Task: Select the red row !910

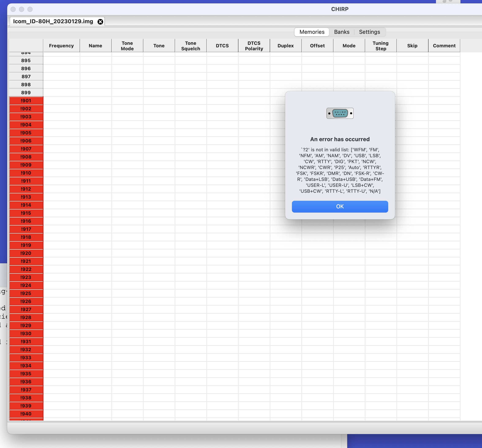Action: (26, 173)
